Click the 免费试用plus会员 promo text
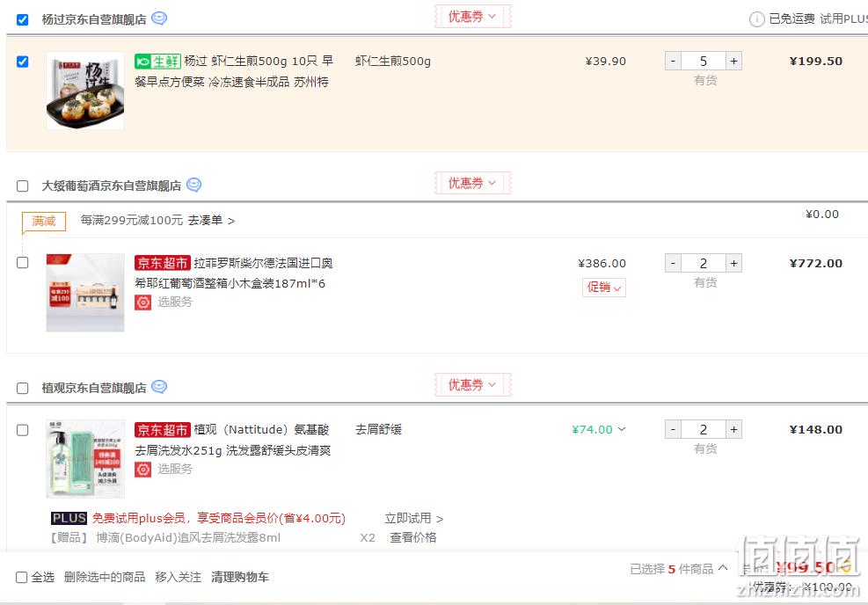This screenshot has height=605, width=868. coord(219,518)
